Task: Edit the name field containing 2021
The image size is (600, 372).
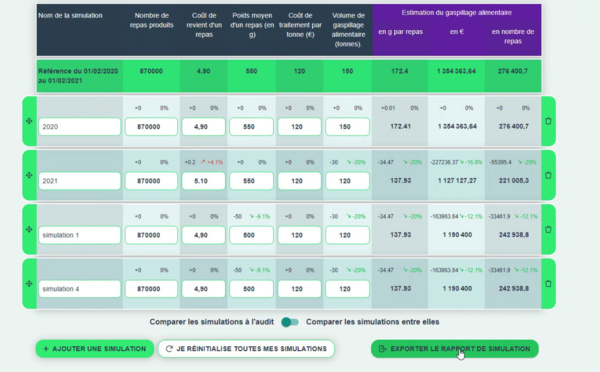Action: click(80, 181)
